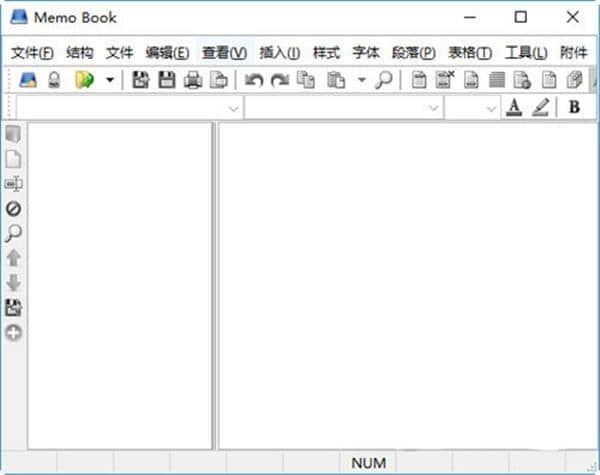This screenshot has width=600, height=475.
Task: Open the small font size combo box
Action: click(473, 108)
